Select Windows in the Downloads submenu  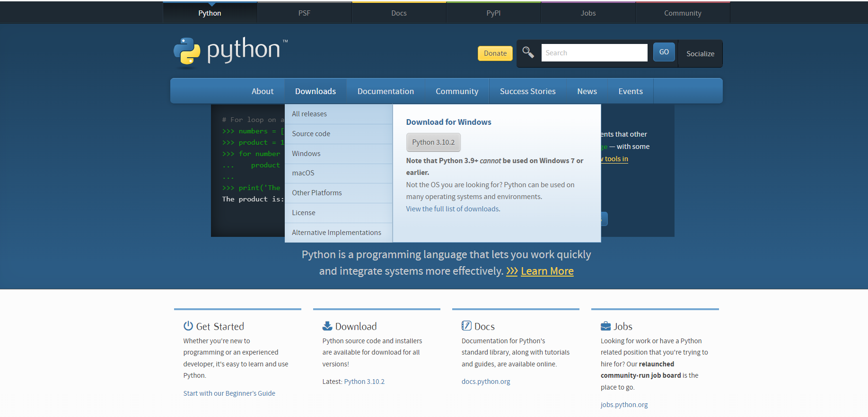tap(306, 154)
